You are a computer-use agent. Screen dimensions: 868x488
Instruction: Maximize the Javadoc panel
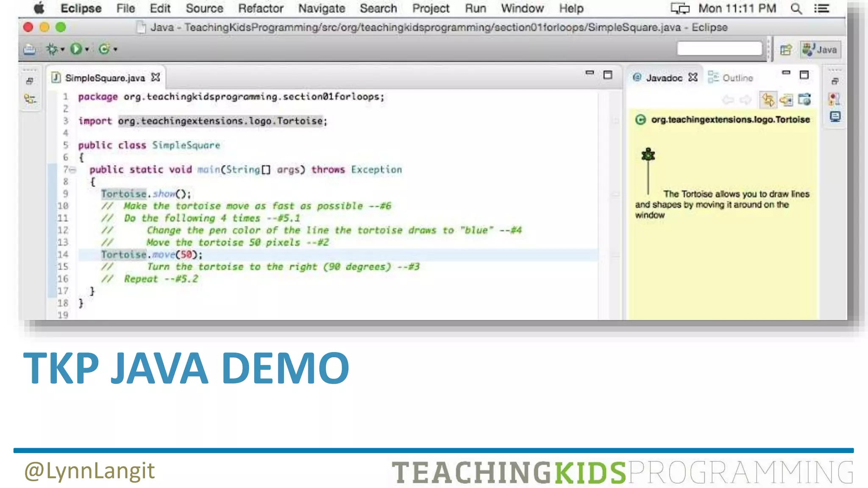(x=804, y=75)
